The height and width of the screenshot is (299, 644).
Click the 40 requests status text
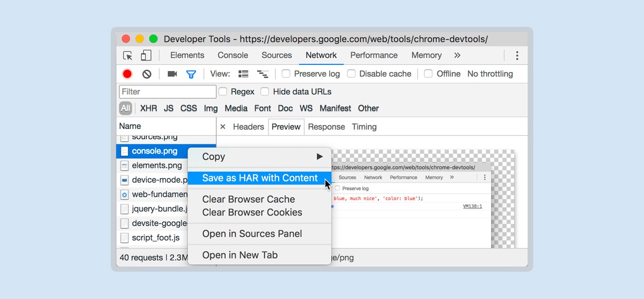141,258
